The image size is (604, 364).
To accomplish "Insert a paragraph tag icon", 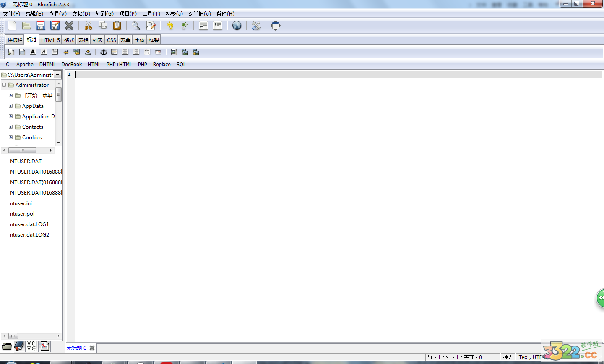I will click(55, 52).
